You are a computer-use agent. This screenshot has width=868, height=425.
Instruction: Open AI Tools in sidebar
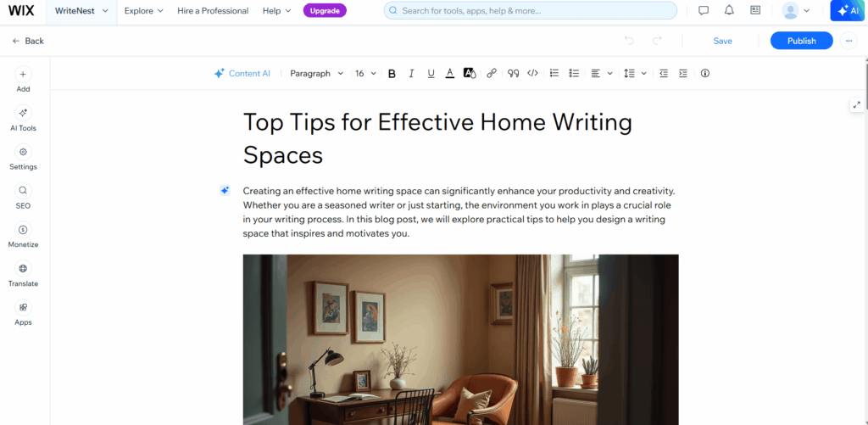tap(23, 119)
